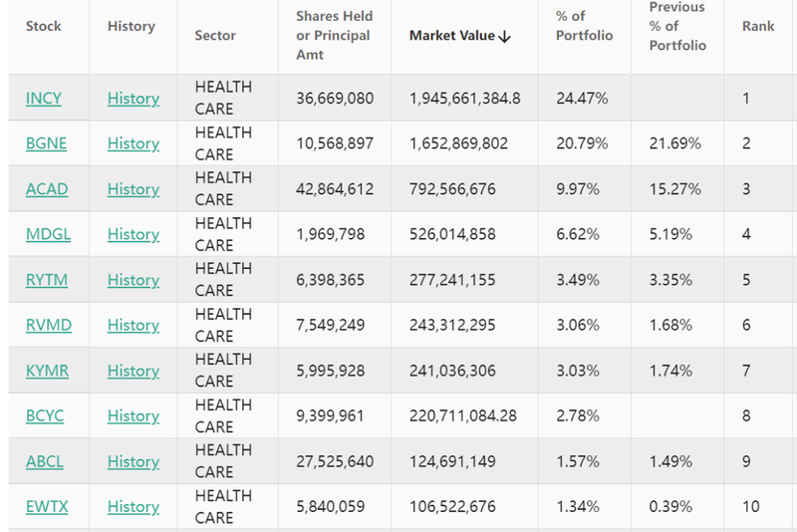Click the Market Value sort arrow
The width and height of the screenshot is (797, 532).
click(505, 37)
